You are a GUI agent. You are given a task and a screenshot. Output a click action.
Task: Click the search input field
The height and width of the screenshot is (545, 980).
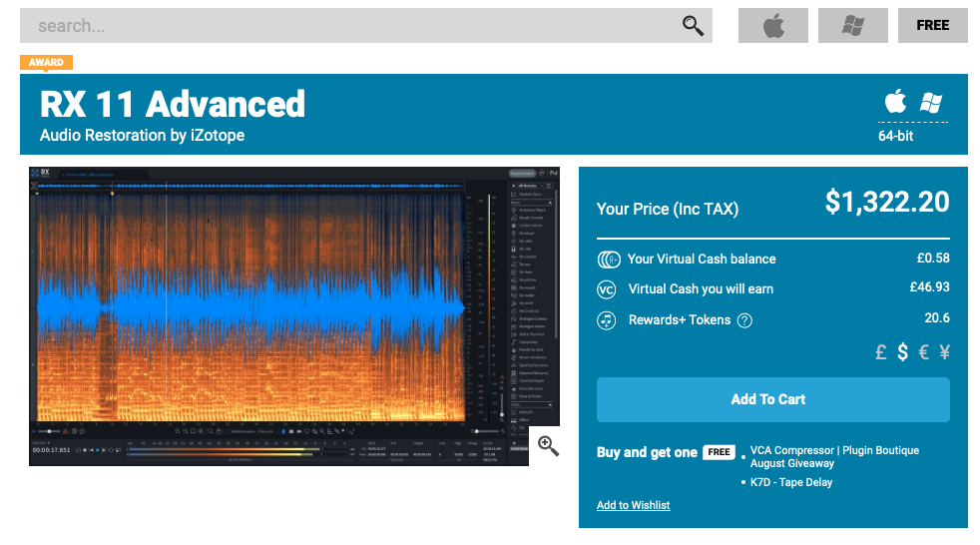365,26
